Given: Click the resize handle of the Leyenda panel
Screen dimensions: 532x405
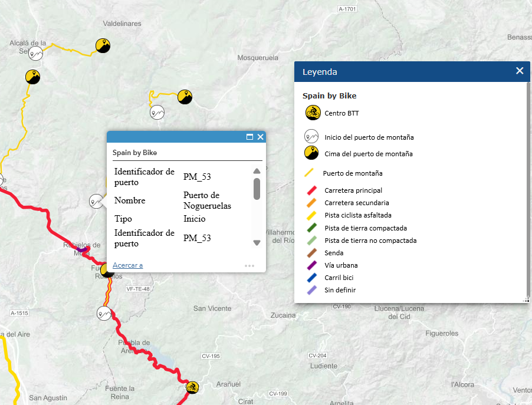Looking at the screenshot, I should point(527,300).
